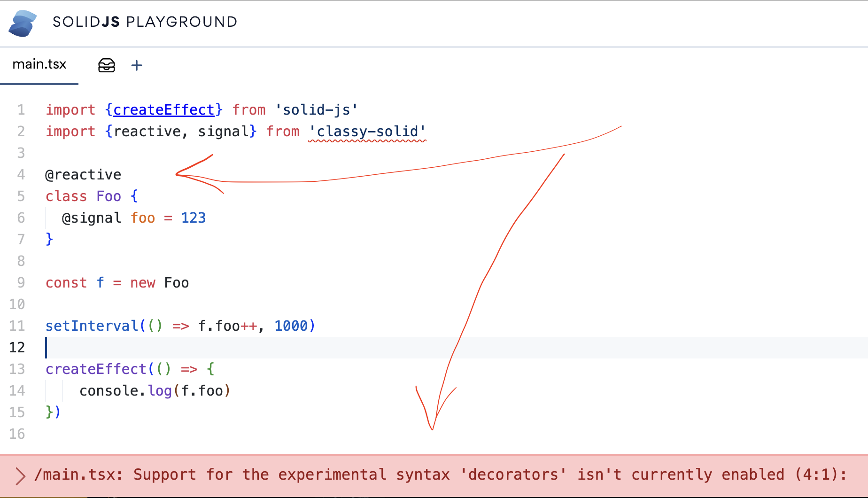Image resolution: width=868 pixels, height=498 pixels.
Task: Select the value 123 on line 6
Action: click(193, 218)
